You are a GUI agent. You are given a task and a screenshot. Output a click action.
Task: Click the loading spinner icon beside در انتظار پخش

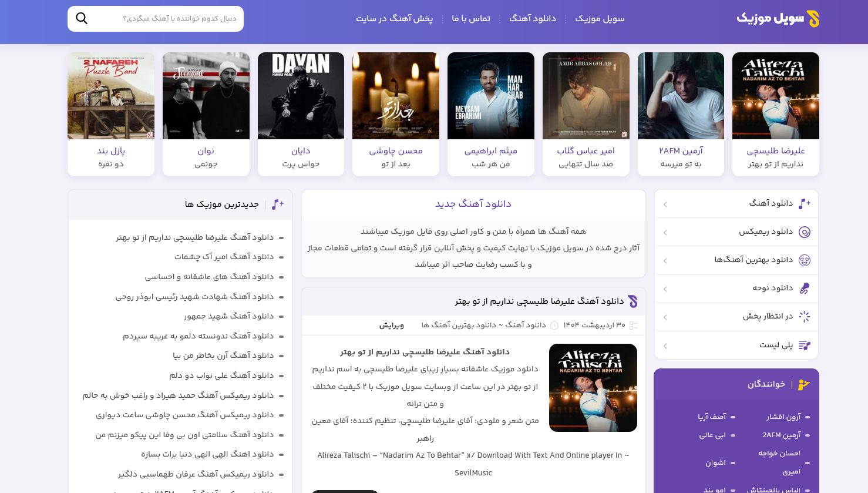[x=805, y=317]
